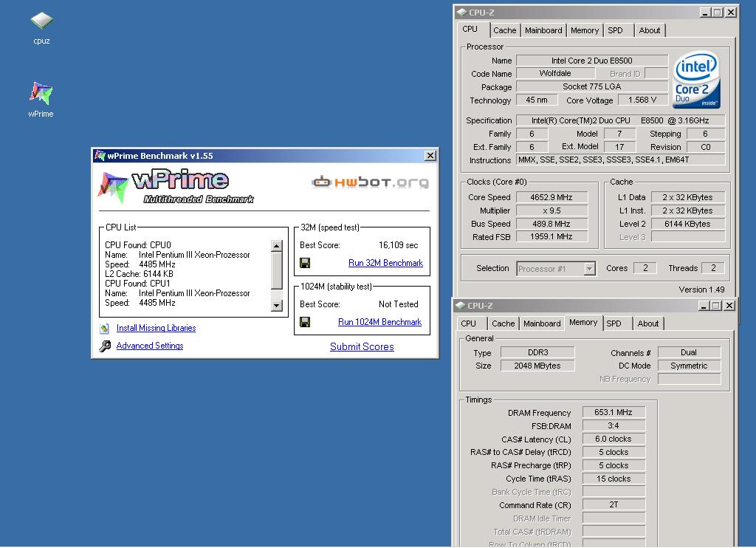This screenshot has width=756, height=548.
Task: Switch to CPU tab in lower CPU-Z
Action: (x=469, y=323)
